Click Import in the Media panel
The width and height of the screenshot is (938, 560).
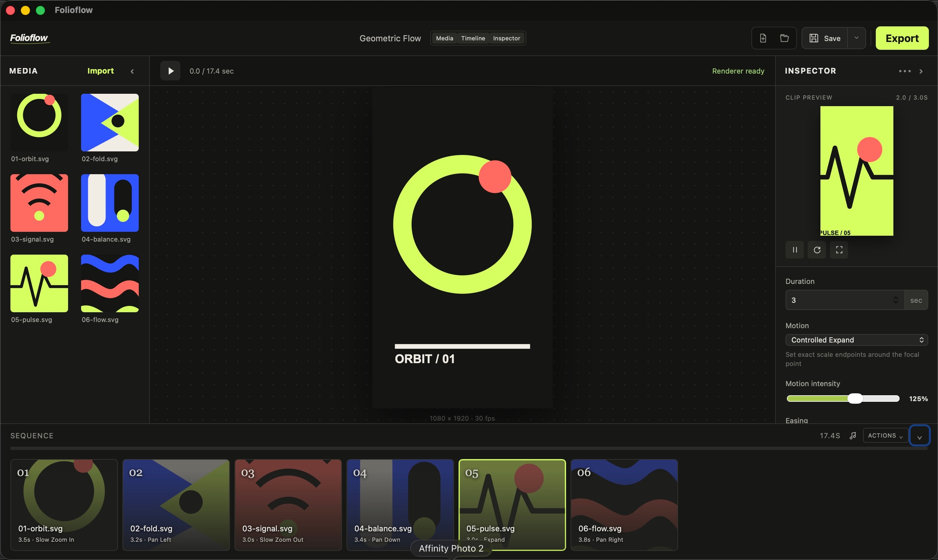[100, 71]
